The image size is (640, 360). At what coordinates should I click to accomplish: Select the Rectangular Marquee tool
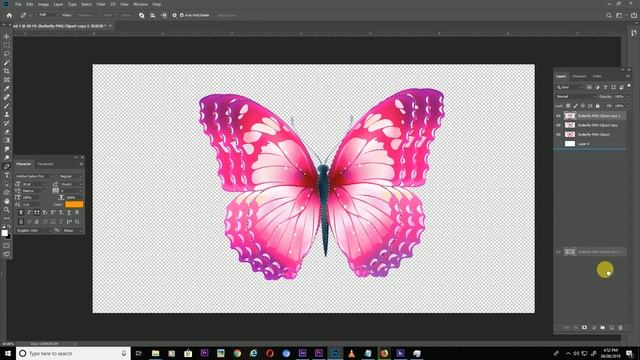coord(7,45)
